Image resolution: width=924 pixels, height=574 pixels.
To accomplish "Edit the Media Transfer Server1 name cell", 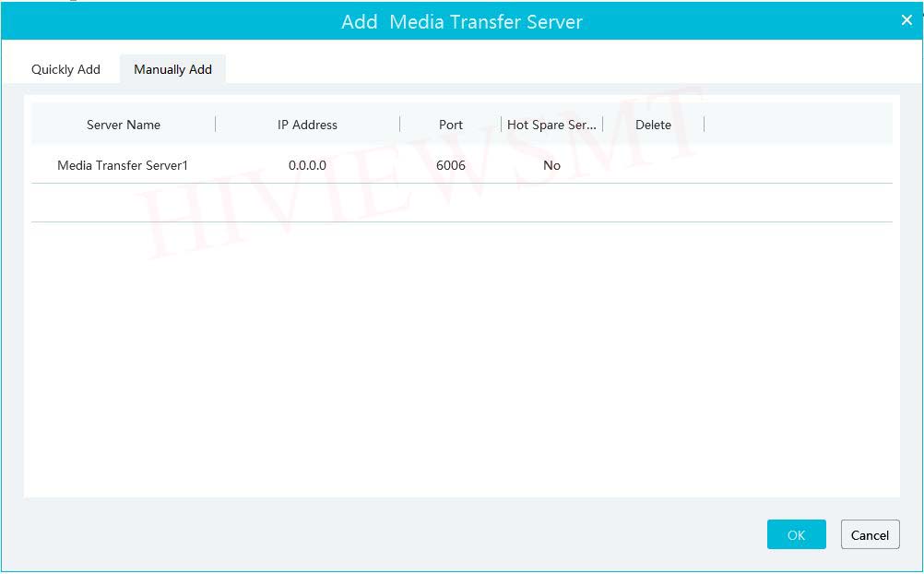I will 123,166.
